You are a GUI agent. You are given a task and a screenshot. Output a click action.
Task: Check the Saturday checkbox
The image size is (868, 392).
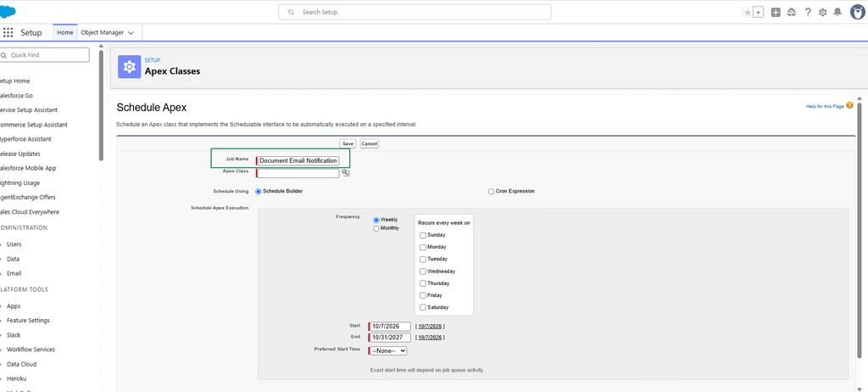click(x=423, y=307)
